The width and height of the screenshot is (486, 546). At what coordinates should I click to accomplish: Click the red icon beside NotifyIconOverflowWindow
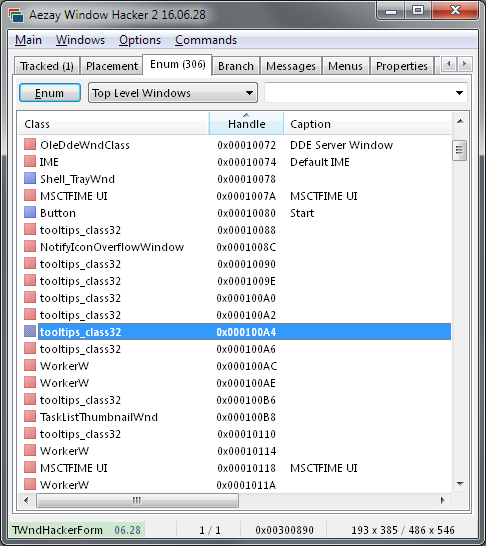30,246
